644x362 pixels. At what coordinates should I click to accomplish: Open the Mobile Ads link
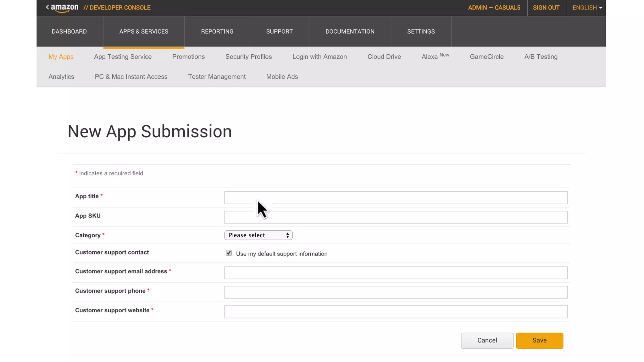282,77
